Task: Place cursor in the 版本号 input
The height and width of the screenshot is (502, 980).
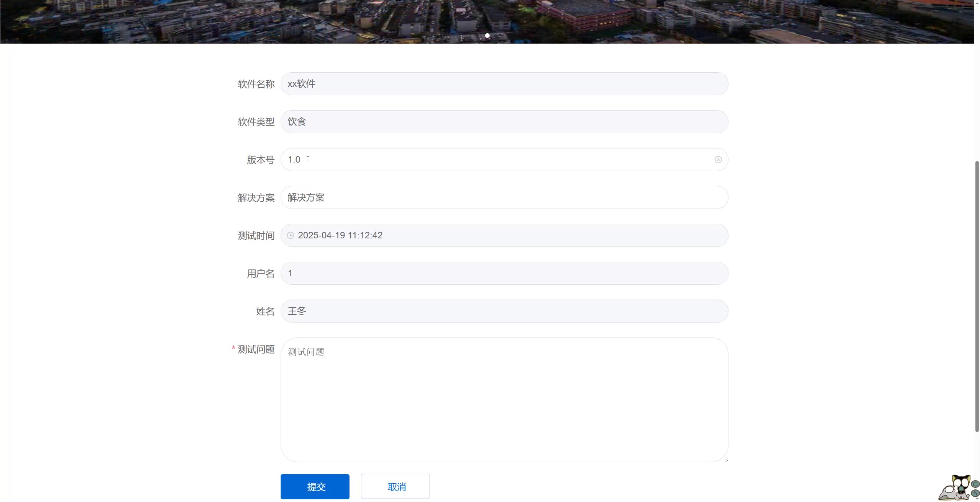Action: 498,160
